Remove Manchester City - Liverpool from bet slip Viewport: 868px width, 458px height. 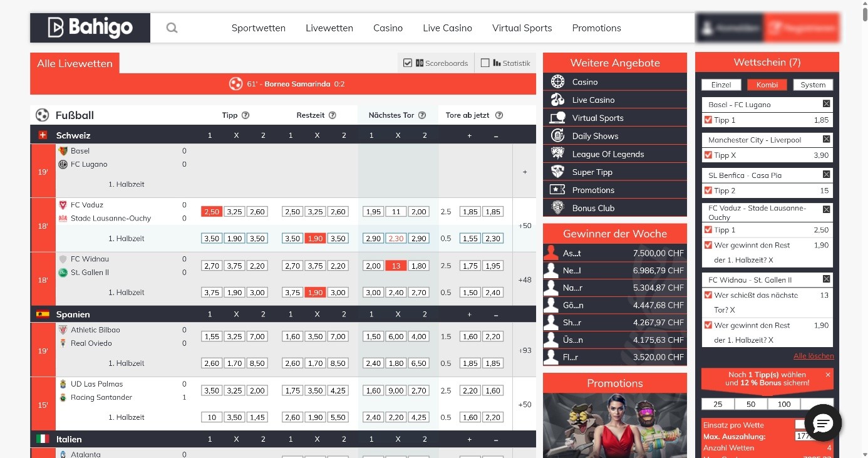coord(826,139)
